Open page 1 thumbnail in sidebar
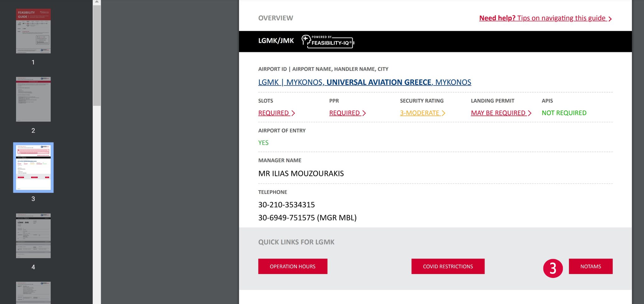This screenshot has height=304, width=644. pos(33,31)
